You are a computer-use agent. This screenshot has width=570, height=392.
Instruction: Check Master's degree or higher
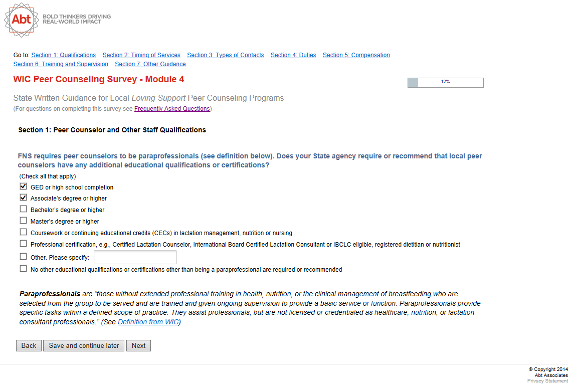point(24,221)
